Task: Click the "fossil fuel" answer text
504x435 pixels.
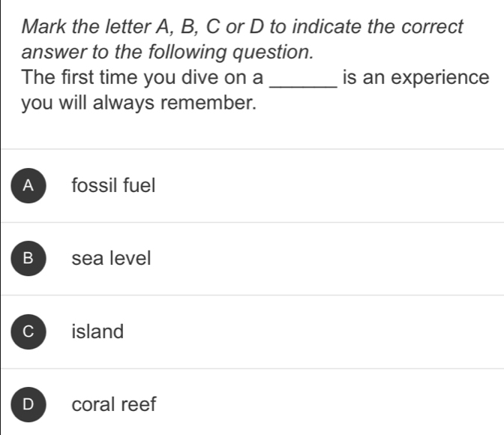Action: pyautogui.click(x=113, y=185)
